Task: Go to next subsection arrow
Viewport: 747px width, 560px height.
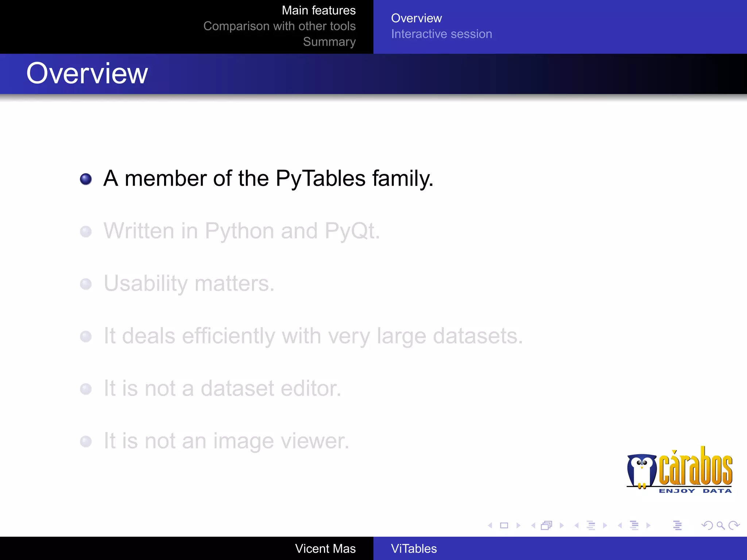Action: tap(605, 525)
